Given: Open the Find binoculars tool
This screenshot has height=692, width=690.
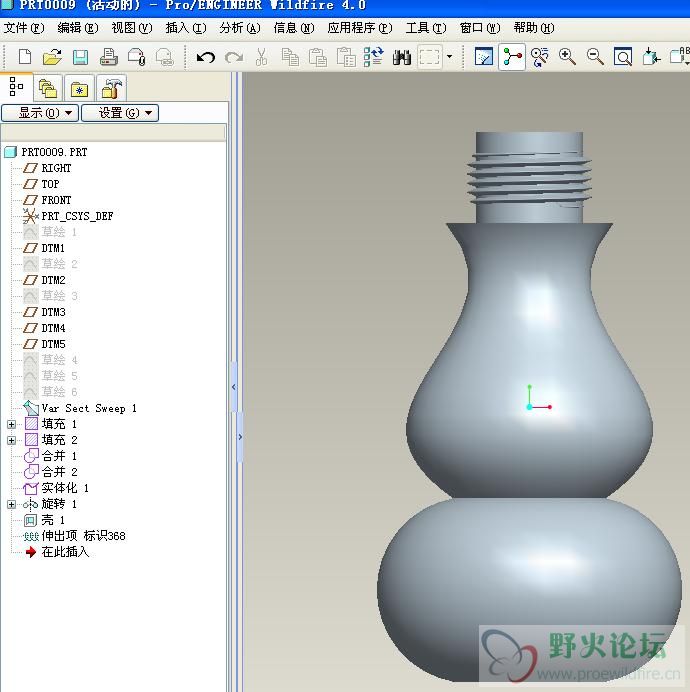Looking at the screenshot, I should coord(402,57).
